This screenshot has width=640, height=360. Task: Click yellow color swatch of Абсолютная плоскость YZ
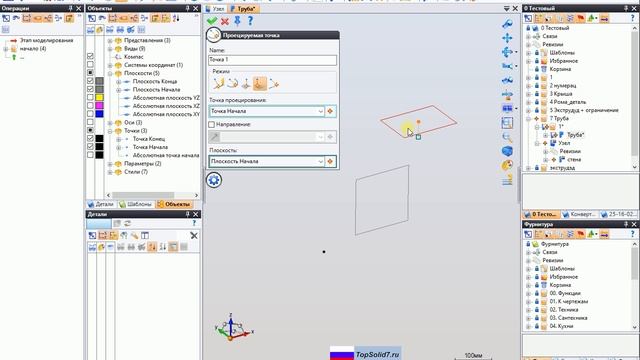99,98
